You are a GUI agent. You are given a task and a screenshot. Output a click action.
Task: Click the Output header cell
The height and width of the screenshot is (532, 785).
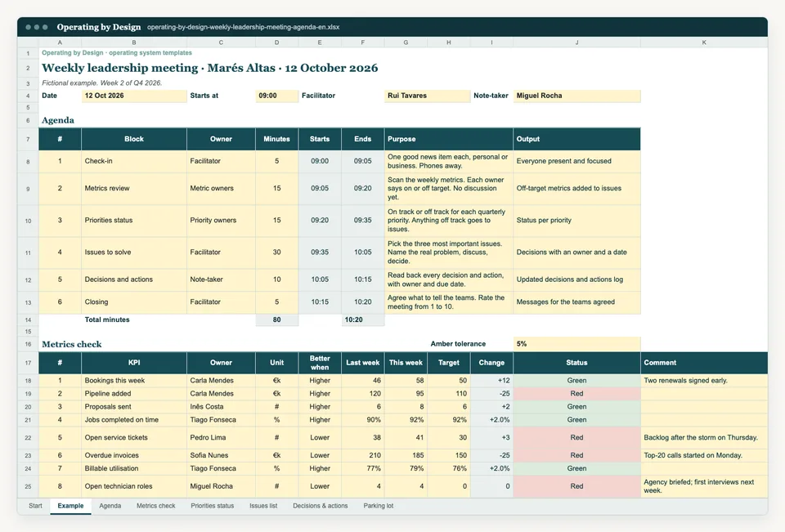point(576,139)
